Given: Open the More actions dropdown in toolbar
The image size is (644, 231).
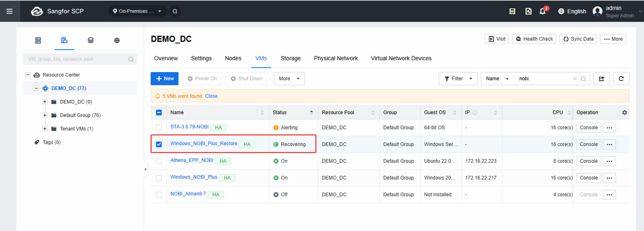Looking at the screenshot, I should tap(289, 79).
